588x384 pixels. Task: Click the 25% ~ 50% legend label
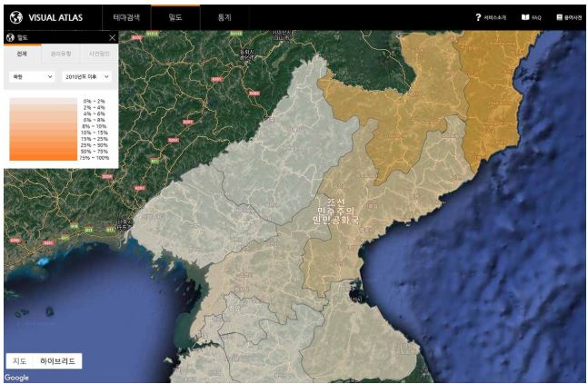pyautogui.click(x=95, y=145)
